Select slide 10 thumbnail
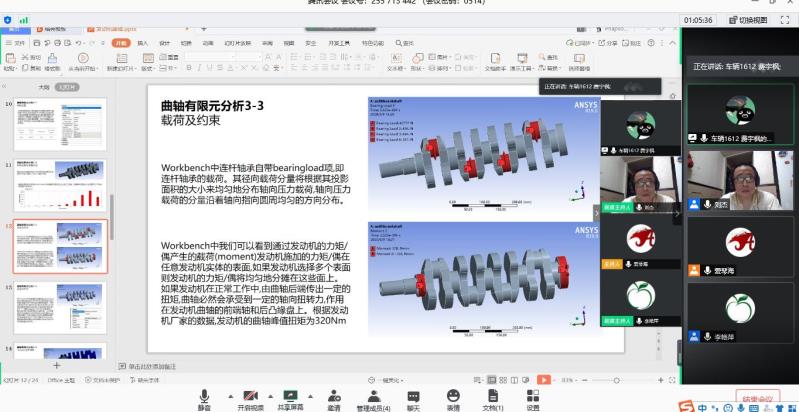The image size is (799, 412). [60, 124]
